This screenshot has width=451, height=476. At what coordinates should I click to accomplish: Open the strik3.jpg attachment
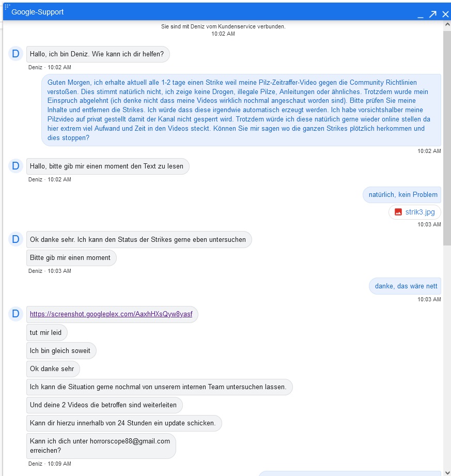coord(419,212)
